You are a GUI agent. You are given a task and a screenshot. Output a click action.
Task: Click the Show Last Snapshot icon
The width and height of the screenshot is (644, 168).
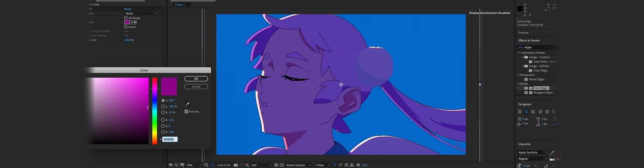pyautogui.click(x=241, y=165)
